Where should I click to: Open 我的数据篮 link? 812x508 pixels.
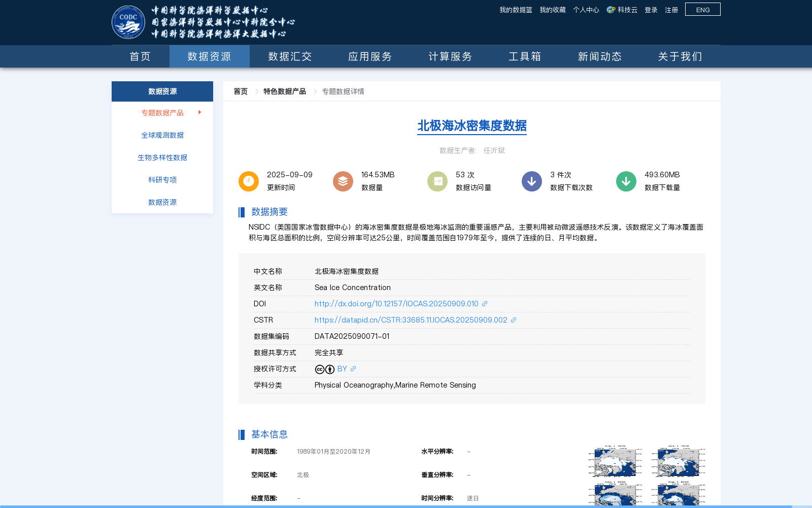(x=516, y=10)
